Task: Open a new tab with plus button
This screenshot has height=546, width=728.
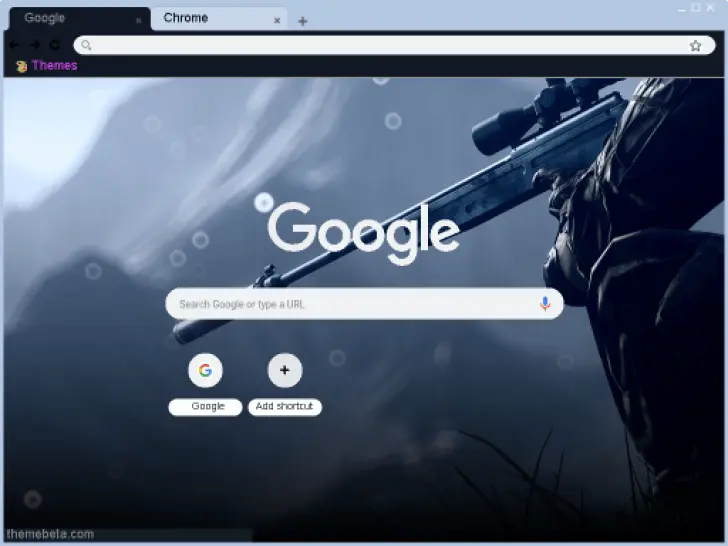Action: 302,21
